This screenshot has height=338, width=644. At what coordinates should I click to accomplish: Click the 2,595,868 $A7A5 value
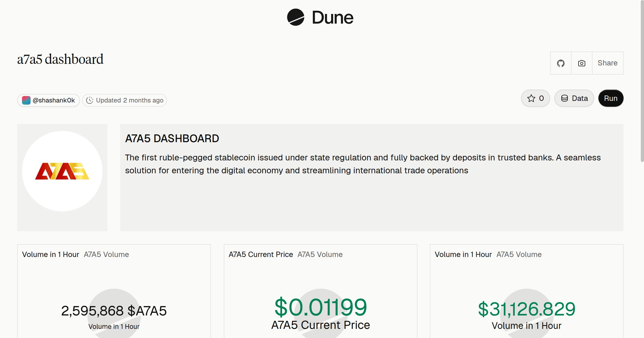pos(114,311)
